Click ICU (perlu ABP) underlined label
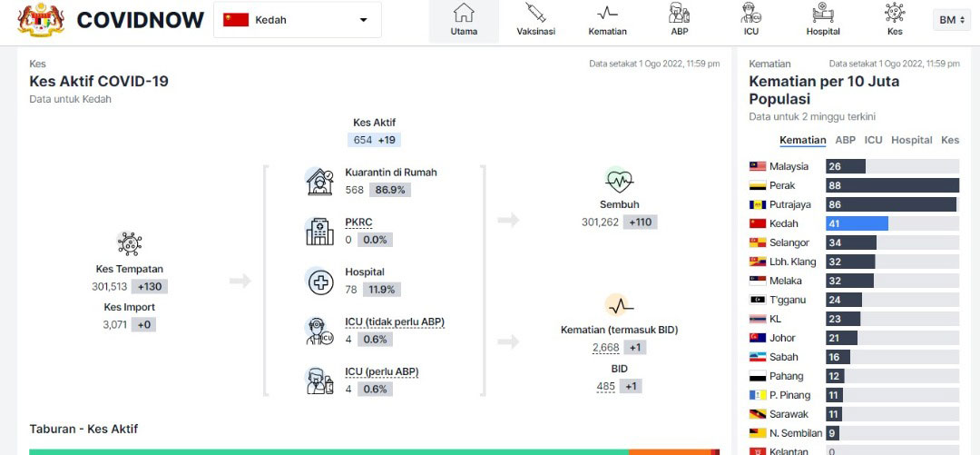This screenshot has height=455, width=980. coord(381,371)
